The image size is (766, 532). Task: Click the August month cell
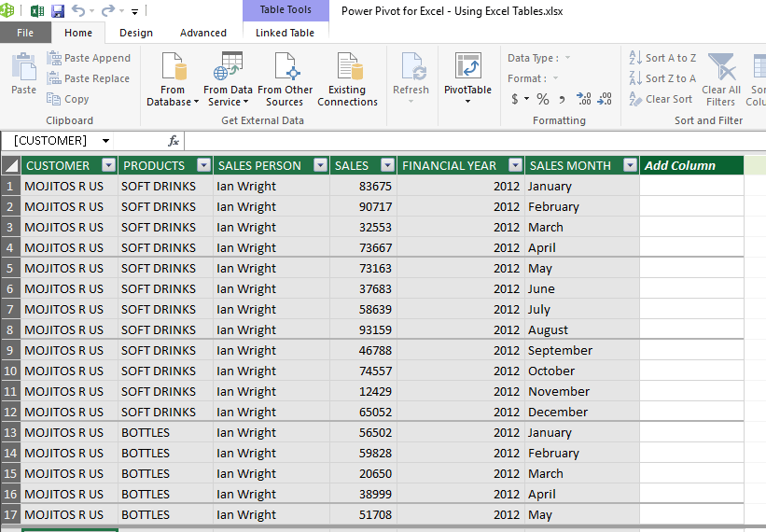pos(582,329)
